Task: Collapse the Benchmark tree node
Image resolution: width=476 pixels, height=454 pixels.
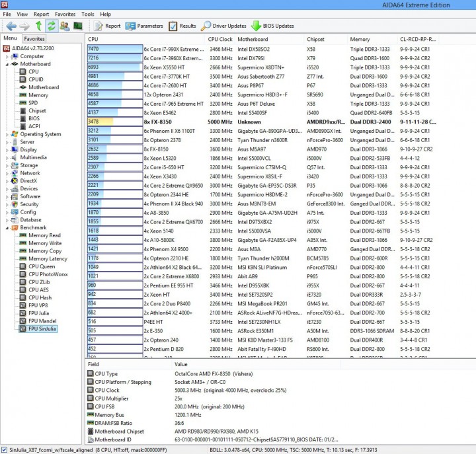Action: (x=7, y=228)
